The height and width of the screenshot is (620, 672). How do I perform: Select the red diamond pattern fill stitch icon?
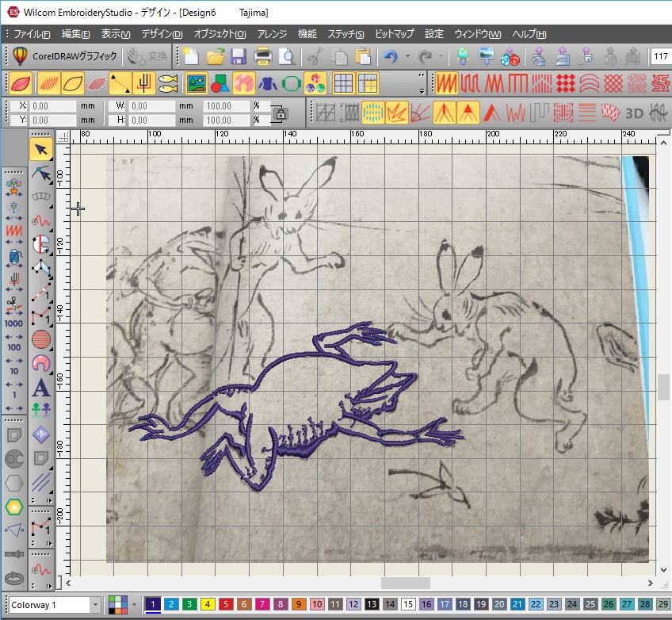click(x=565, y=83)
